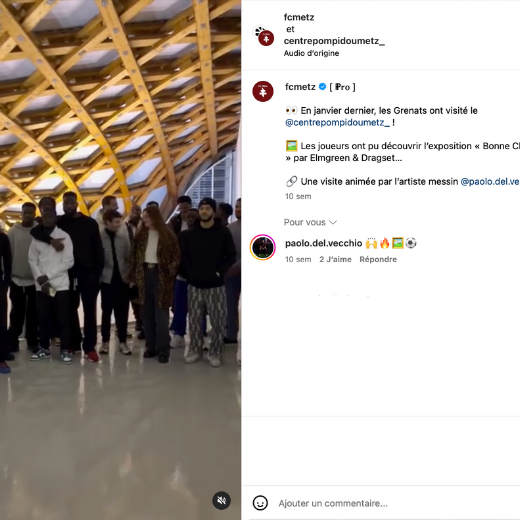Image resolution: width=520 pixels, height=520 pixels.
Task: Open the fcmetz profile link in the header
Action: 299,17
